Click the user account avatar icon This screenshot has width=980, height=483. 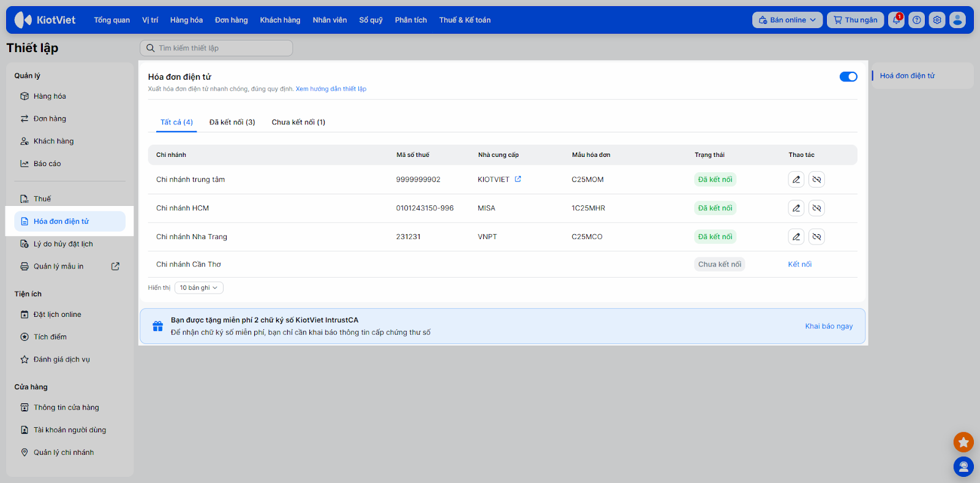[x=957, y=20]
